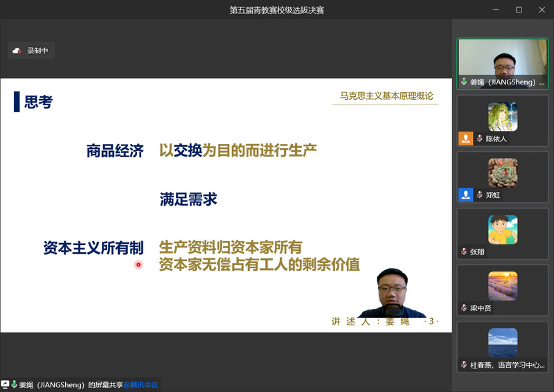Click the screen share icon in bottom bar
Image resolution: width=554 pixels, height=392 pixels.
click(6, 384)
